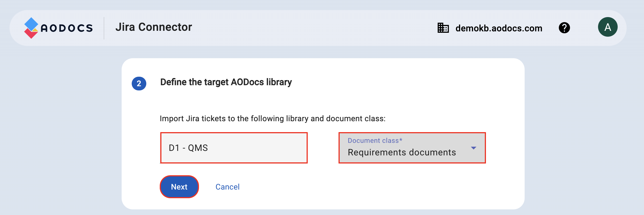Image resolution: width=644 pixels, height=215 pixels.
Task: Select the "Requirements documents" value text
Action: (402, 153)
